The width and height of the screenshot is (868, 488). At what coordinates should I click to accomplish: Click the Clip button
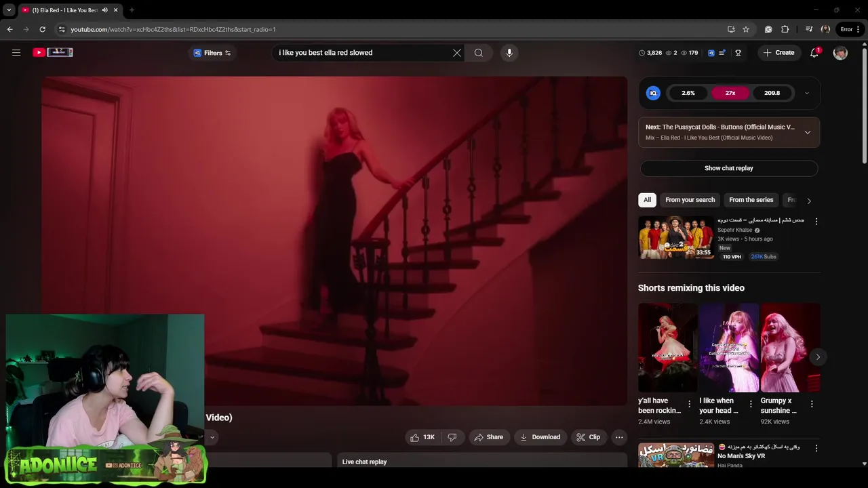point(588,437)
